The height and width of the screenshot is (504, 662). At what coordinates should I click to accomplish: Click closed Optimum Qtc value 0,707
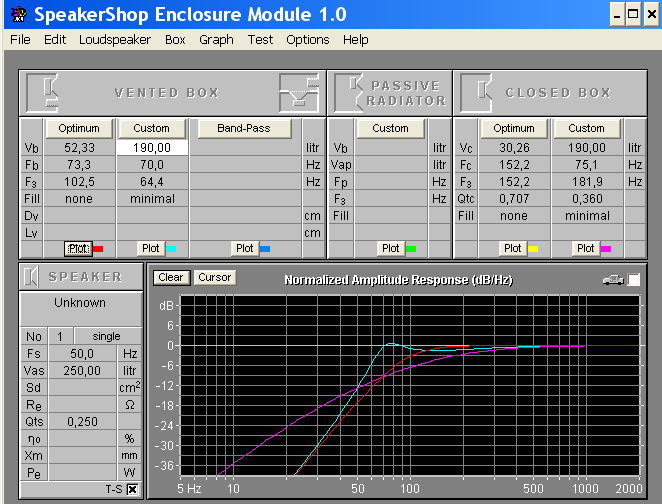click(x=514, y=198)
